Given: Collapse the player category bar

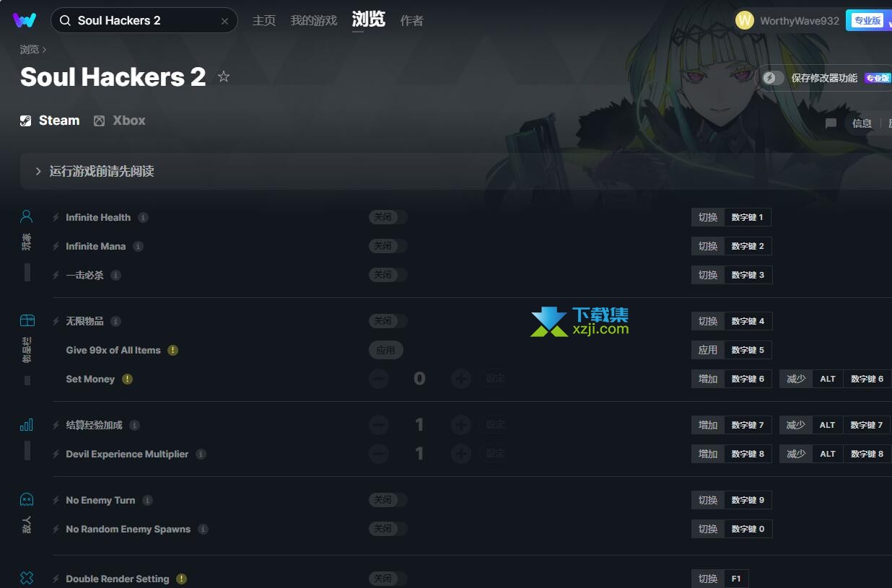Looking at the screenshot, I should click(x=27, y=272).
